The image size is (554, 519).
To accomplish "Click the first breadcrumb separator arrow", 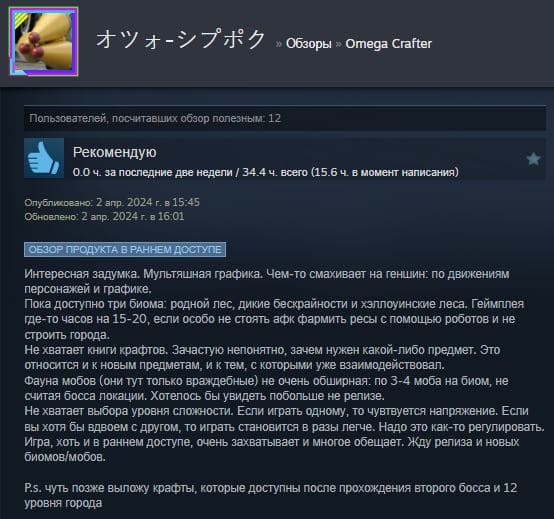I will [x=279, y=44].
